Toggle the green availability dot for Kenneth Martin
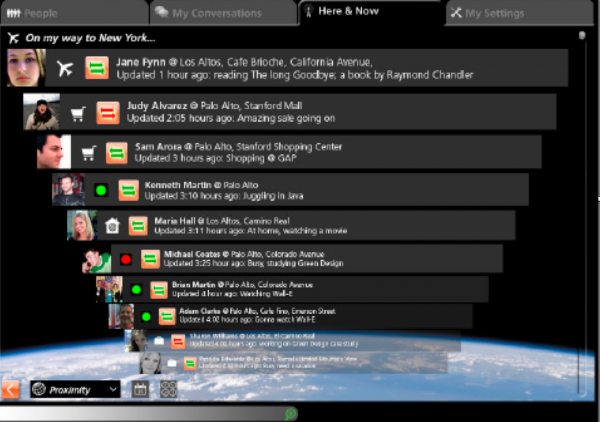The height and width of the screenshot is (422, 600). click(x=101, y=190)
